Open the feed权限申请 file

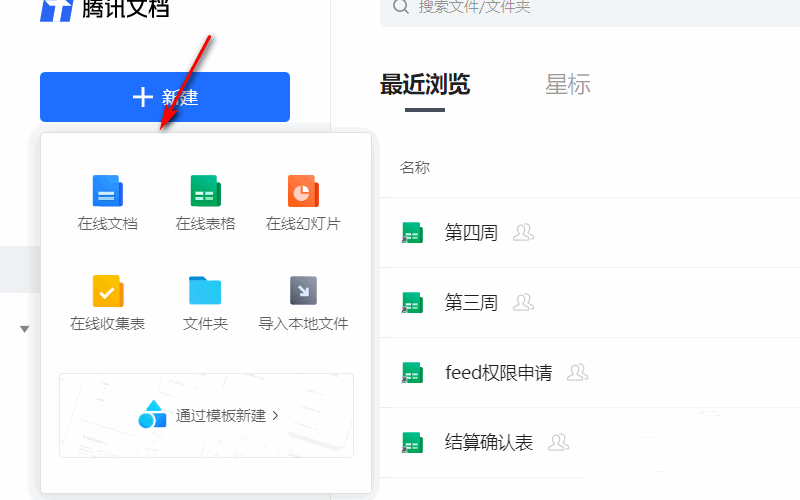coord(498,372)
